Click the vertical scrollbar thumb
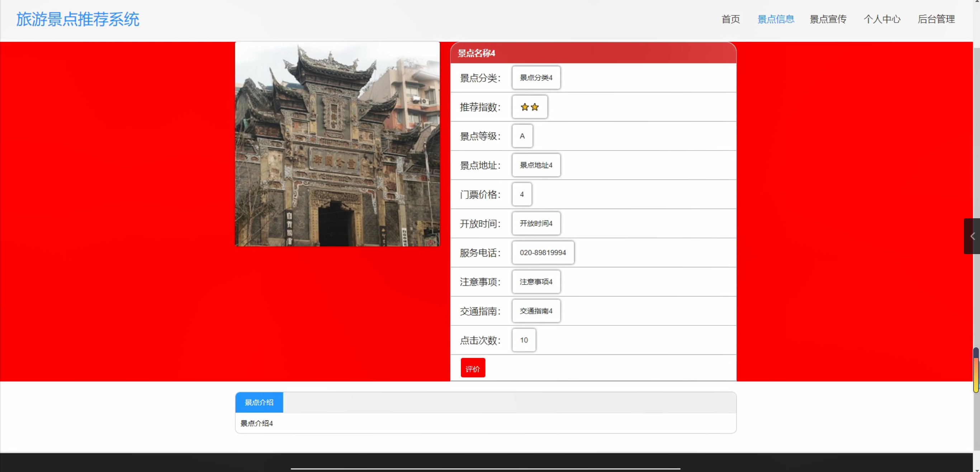The image size is (980, 472). 976,370
